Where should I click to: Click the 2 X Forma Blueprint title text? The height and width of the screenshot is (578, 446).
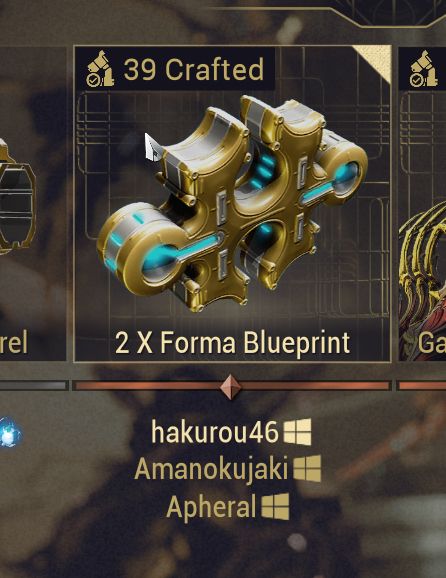(x=232, y=343)
